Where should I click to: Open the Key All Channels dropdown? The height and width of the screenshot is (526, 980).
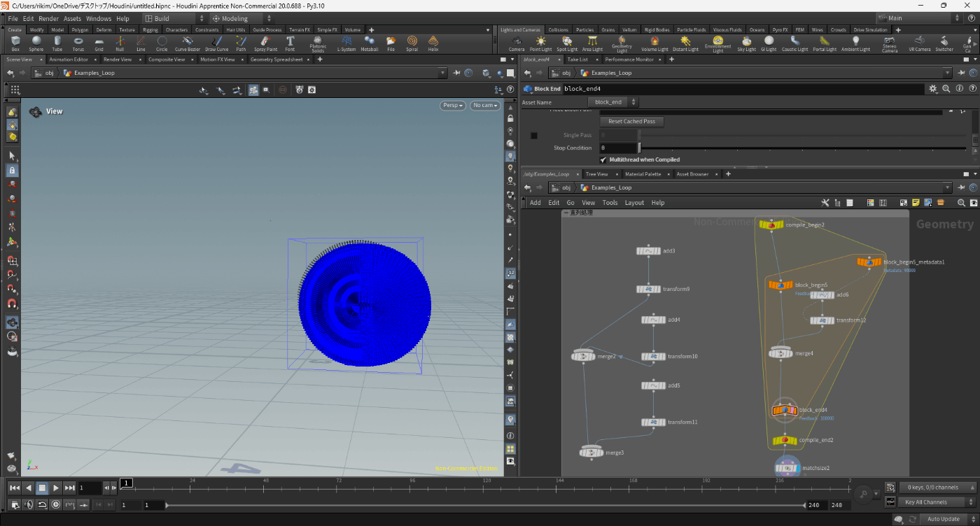(937, 502)
